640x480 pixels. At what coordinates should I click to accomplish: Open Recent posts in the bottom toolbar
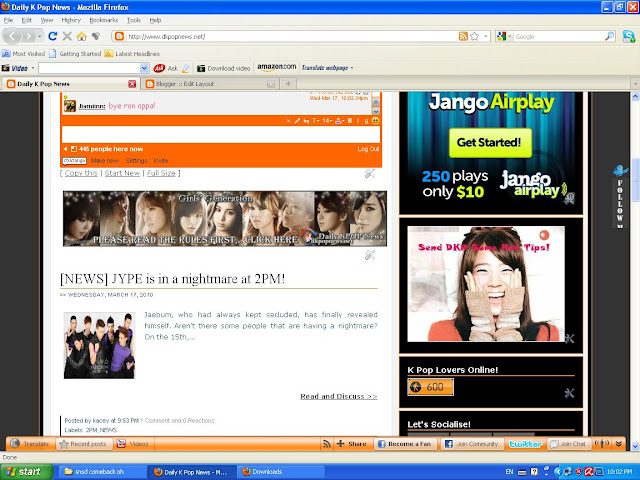point(83,444)
